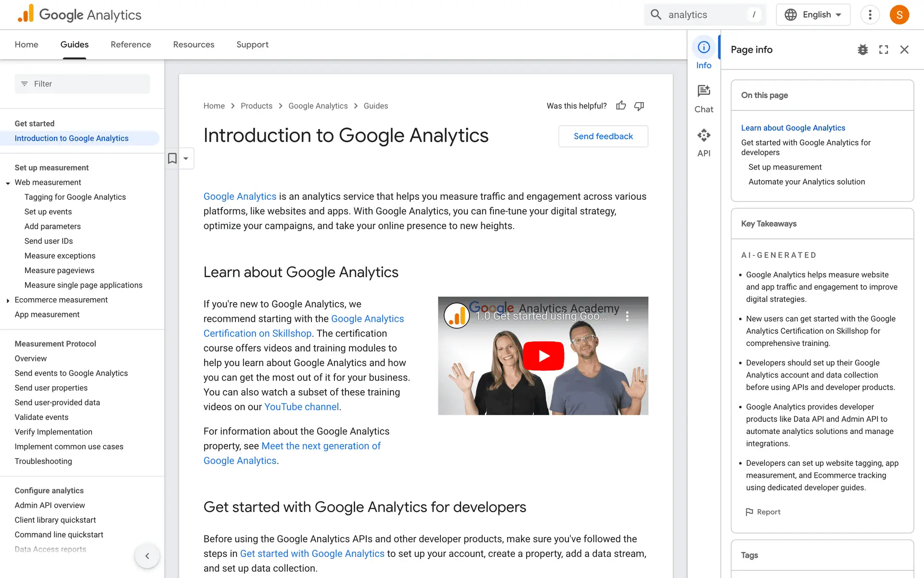Open the bookmark dropdown arrow
924x578 pixels.
(186, 158)
